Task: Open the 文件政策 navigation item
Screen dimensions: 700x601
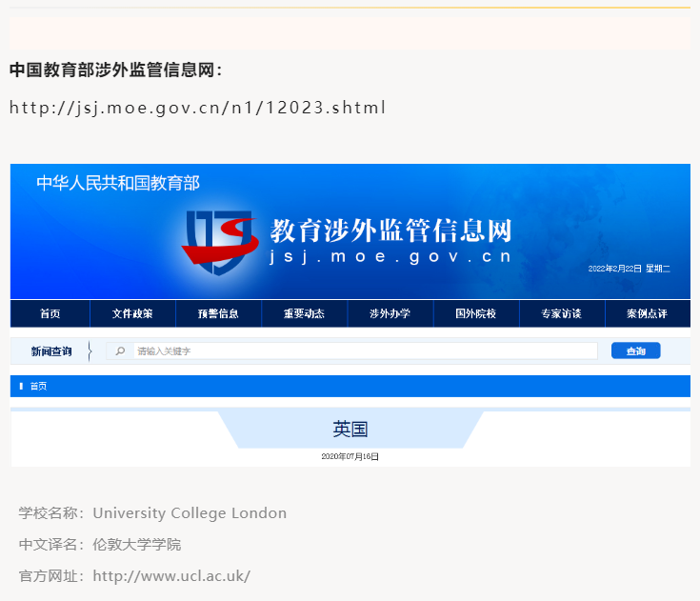Action: pos(132,314)
